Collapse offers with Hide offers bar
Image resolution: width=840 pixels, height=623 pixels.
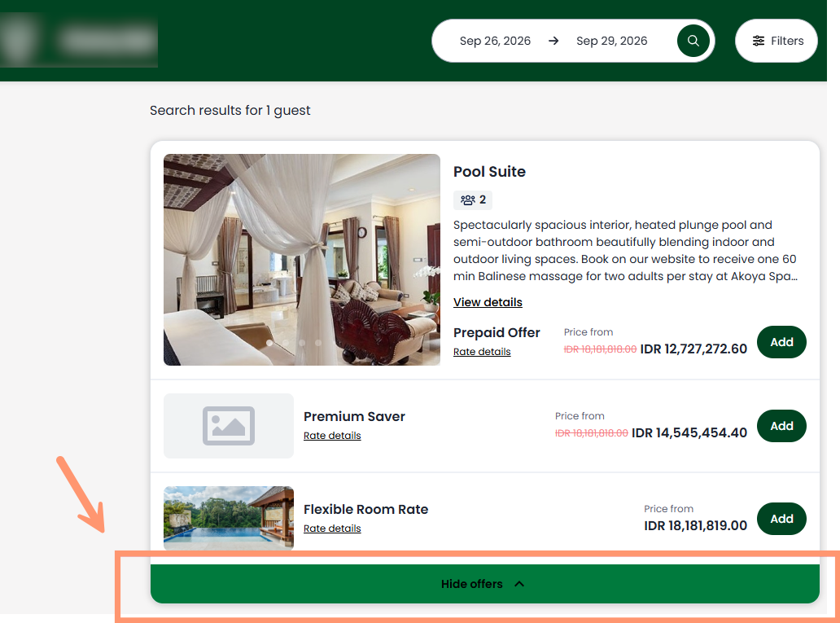point(485,584)
